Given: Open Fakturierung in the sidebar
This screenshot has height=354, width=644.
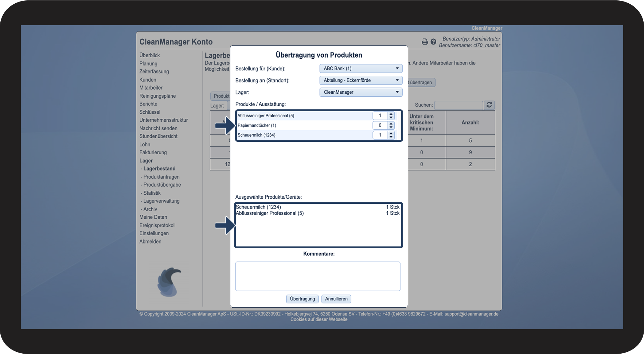Looking at the screenshot, I should (x=153, y=152).
